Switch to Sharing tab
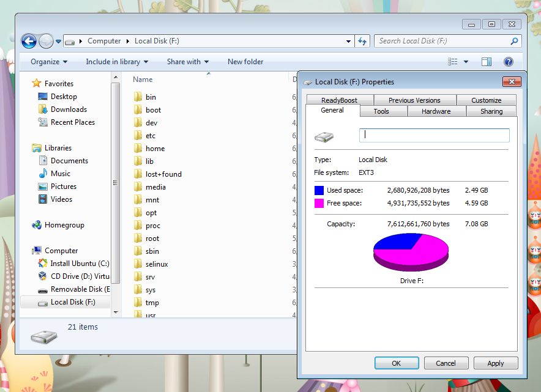The width and height of the screenshot is (541, 392). pos(491,111)
